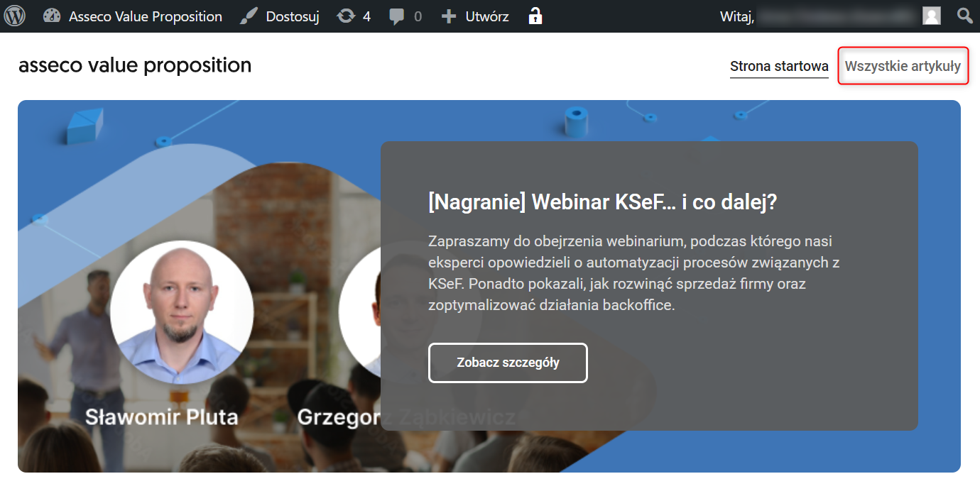Select Strona startowa in the navigation
The height and width of the screenshot is (491, 980).
(779, 65)
